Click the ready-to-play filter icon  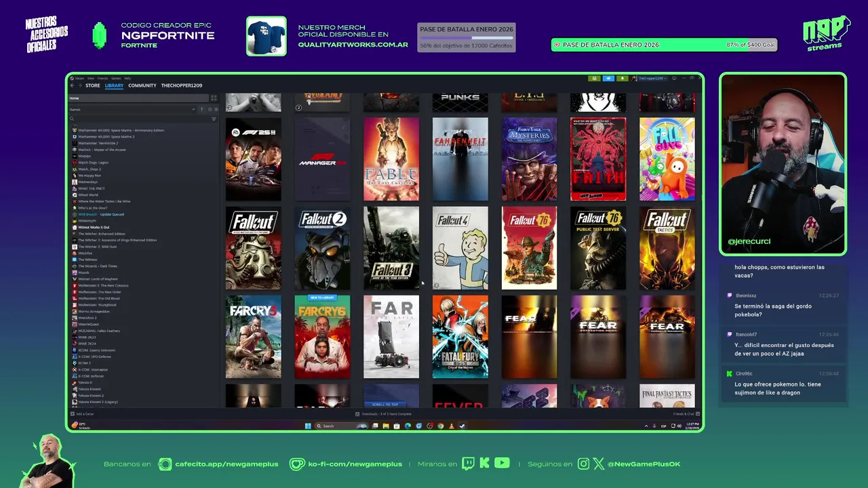(x=216, y=109)
